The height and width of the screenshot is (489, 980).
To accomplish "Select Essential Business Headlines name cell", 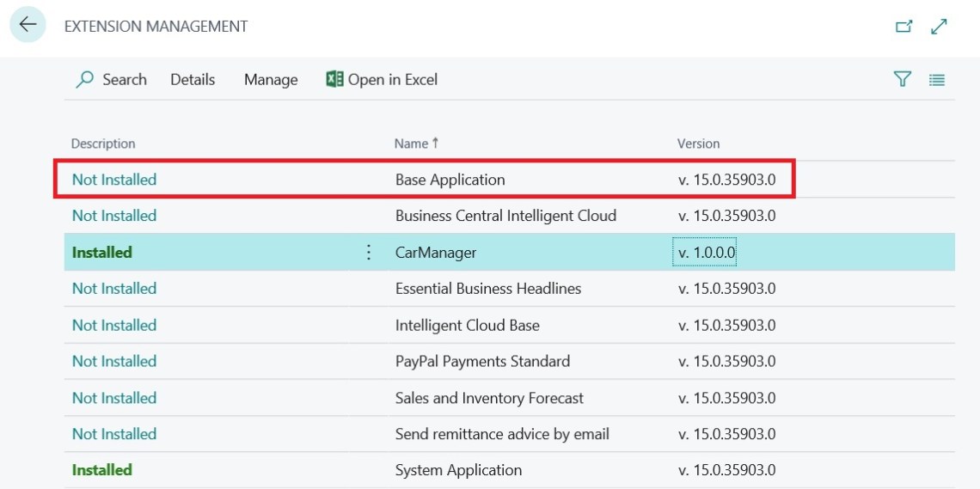I will 488,289.
